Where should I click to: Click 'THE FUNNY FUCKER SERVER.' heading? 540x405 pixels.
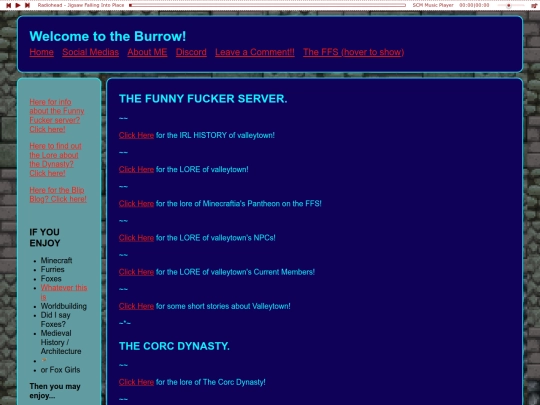[203, 99]
